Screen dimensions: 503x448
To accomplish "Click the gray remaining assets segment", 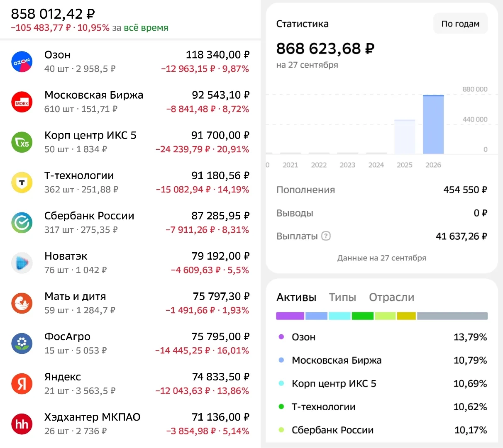I will pyautogui.click(x=452, y=316).
